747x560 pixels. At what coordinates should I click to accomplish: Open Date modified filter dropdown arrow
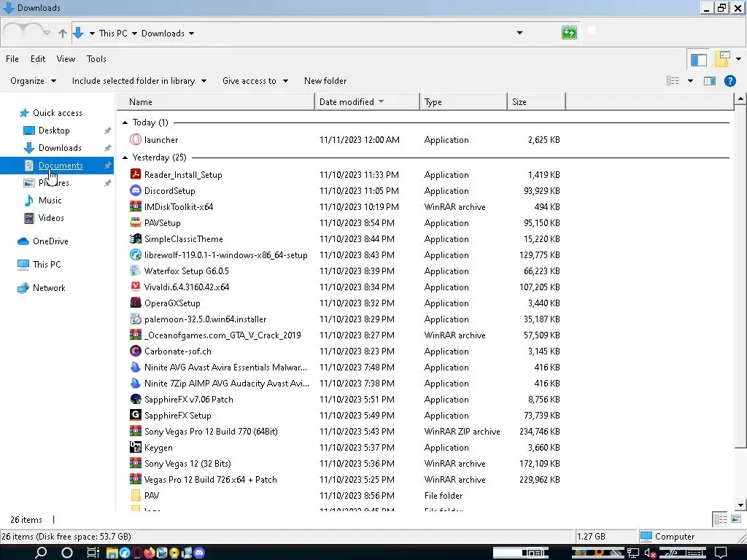point(381,101)
